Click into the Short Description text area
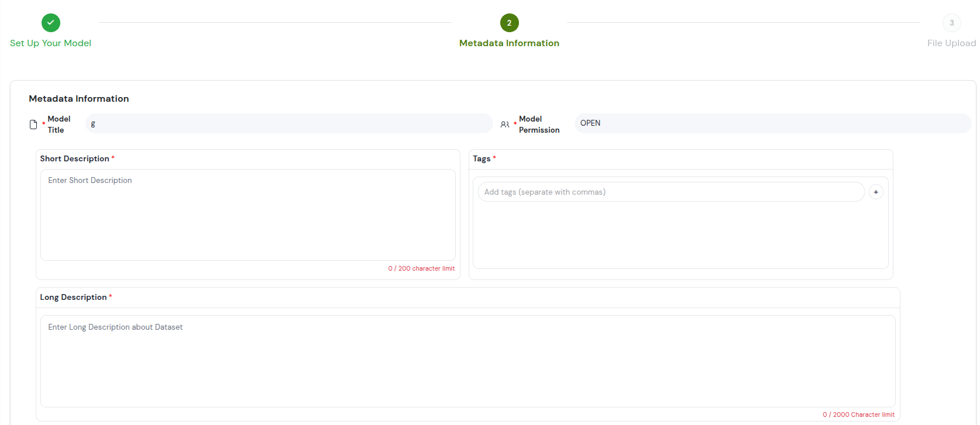The image size is (980, 425). pyautogui.click(x=247, y=215)
